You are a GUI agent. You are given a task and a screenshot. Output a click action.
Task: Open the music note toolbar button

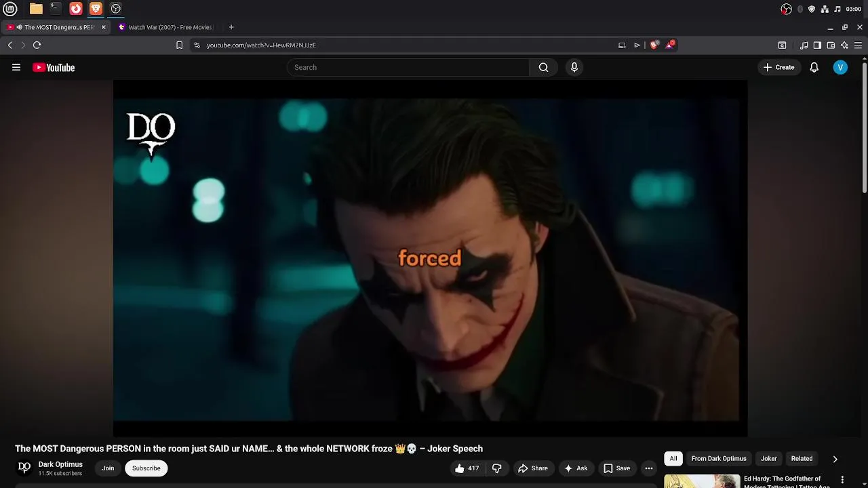tap(804, 45)
